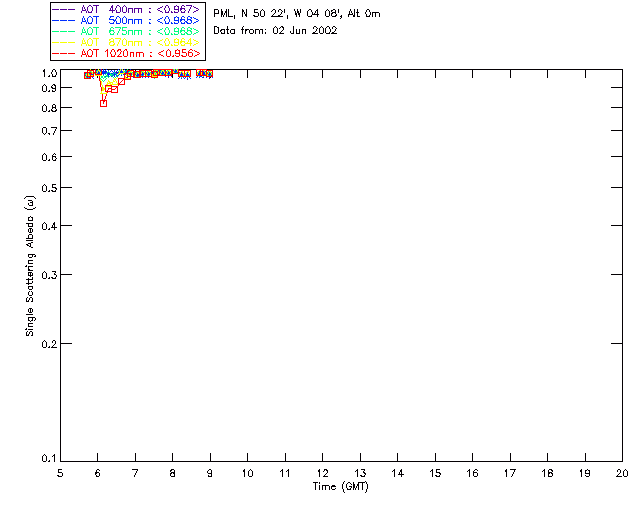Click y-axis tick label 0.7
The width and height of the screenshot is (640, 512).
(x=49, y=131)
